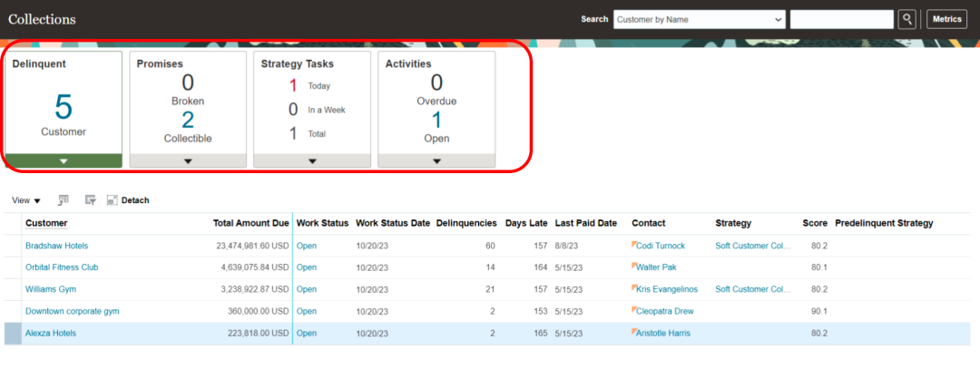Select the Alexza Hotels row selector cell

click(x=13, y=333)
